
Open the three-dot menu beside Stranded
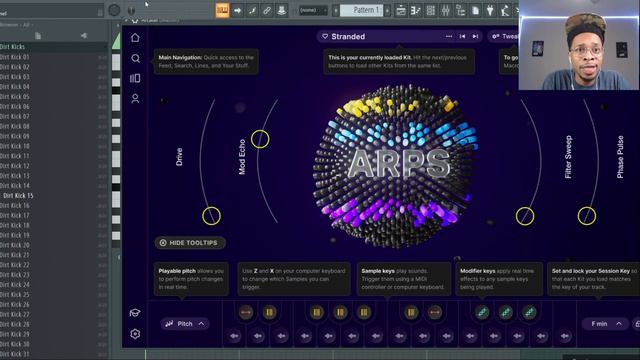click(449, 36)
